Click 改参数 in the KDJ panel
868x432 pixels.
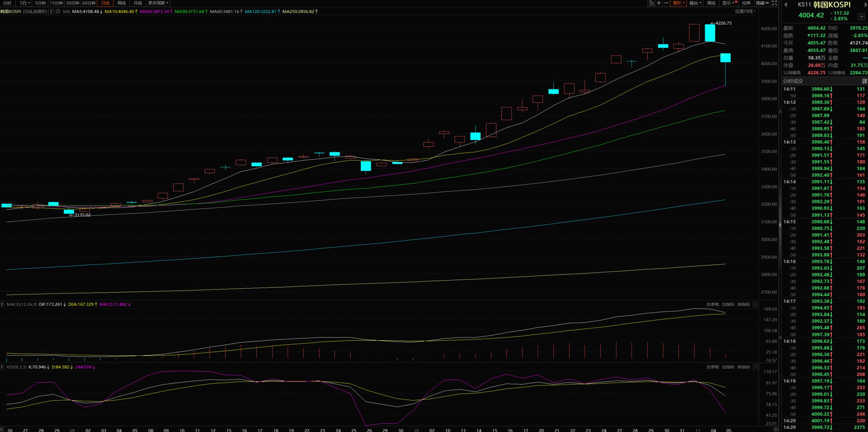(x=712, y=367)
